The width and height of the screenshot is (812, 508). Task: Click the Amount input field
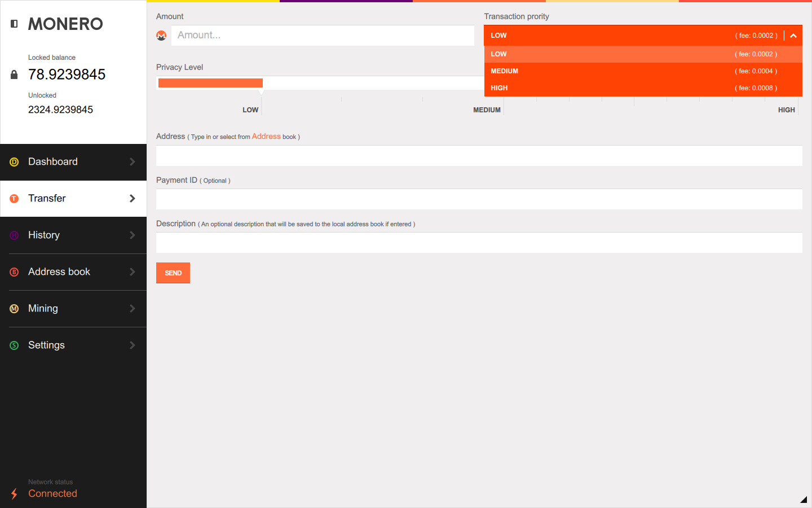tap(323, 36)
